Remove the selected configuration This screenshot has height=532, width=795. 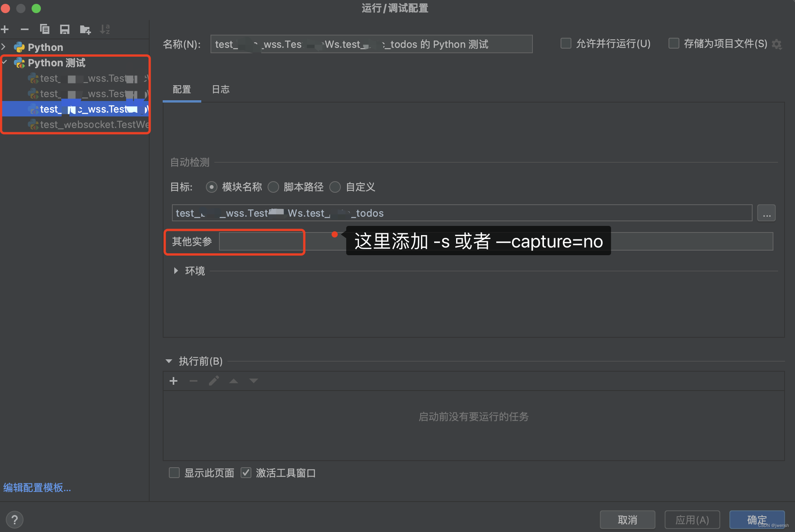[x=25, y=29]
